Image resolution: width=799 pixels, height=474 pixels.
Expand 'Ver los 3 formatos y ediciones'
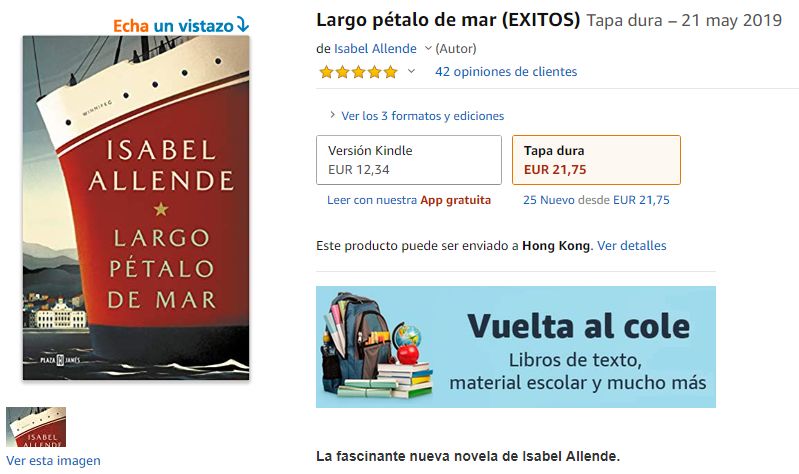[422, 116]
